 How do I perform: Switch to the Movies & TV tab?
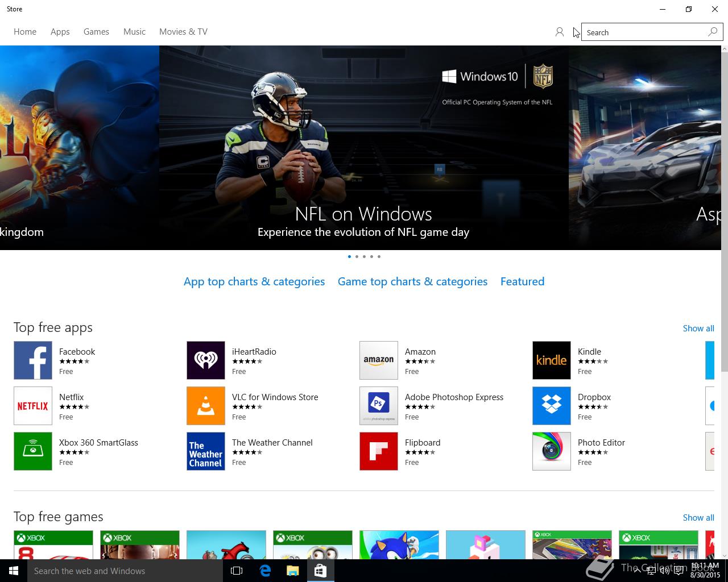183,32
